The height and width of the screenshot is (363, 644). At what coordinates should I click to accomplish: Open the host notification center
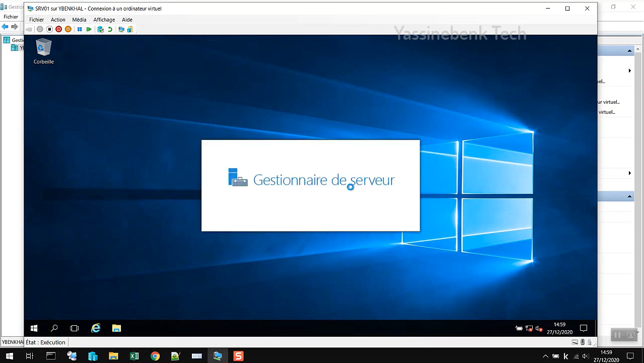[x=630, y=356]
